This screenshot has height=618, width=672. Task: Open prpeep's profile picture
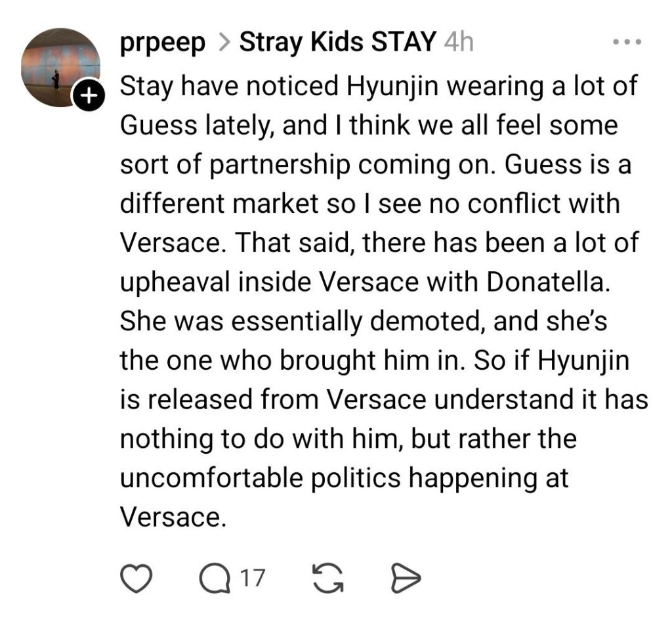(60, 67)
